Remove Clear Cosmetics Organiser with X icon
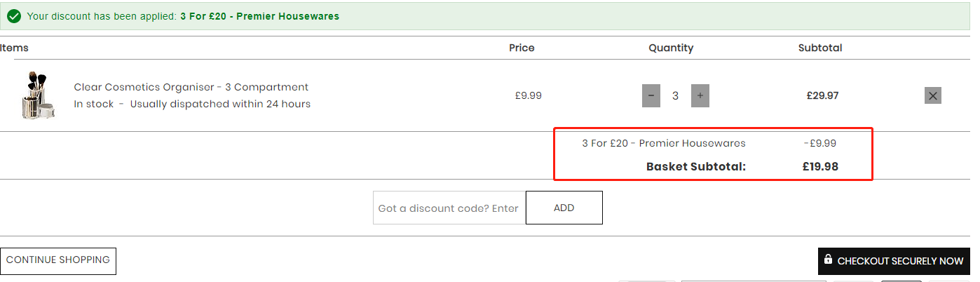The height and width of the screenshot is (282, 980). click(932, 96)
